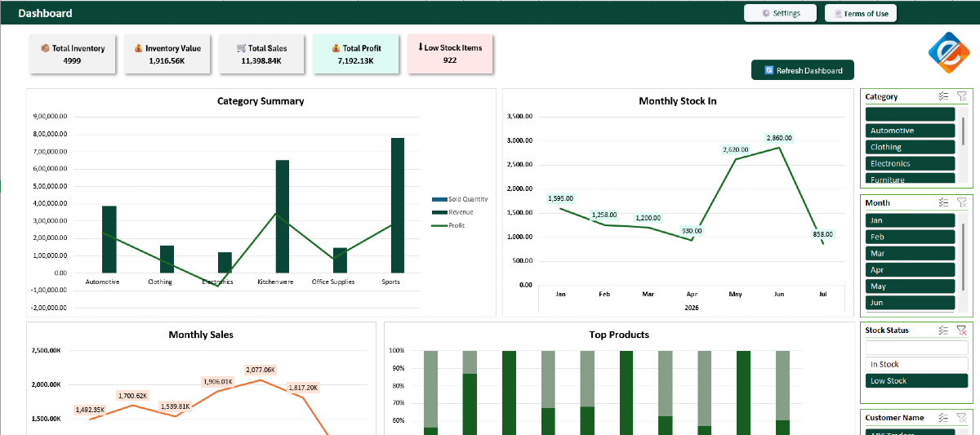Select the Total Profit card
The image size is (980, 435).
[355, 54]
